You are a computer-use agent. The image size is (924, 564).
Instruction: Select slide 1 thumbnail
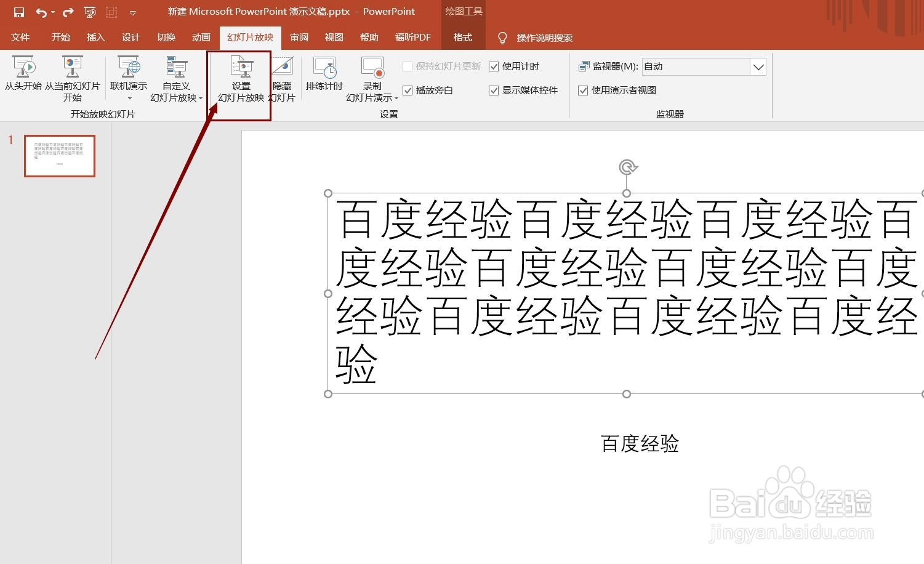click(60, 156)
